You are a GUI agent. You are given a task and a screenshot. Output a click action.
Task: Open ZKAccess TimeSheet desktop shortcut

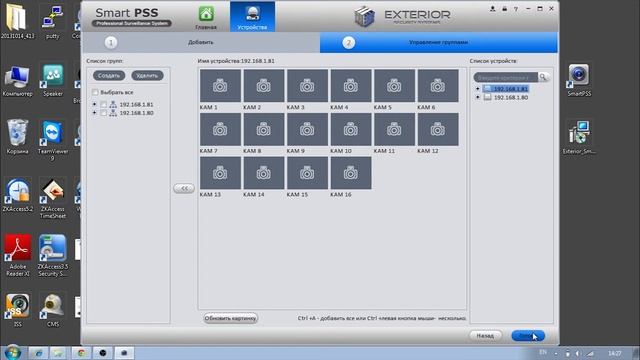53,198
